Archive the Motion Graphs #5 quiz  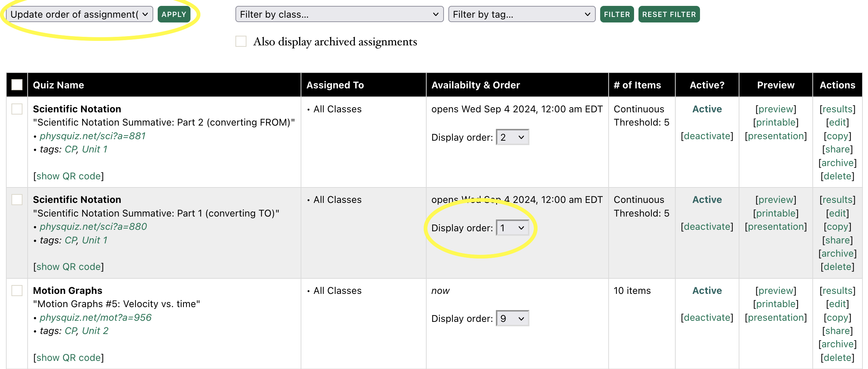tap(837, 344)
